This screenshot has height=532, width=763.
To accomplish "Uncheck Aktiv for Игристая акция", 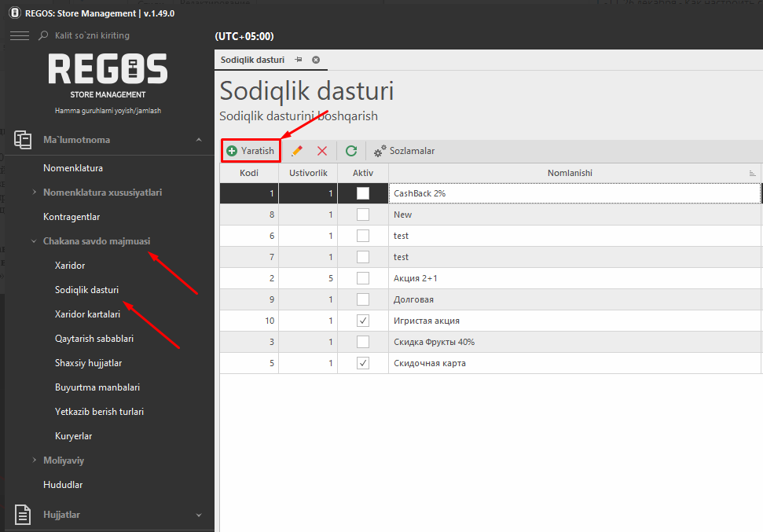I will click(x=363, y=321).
